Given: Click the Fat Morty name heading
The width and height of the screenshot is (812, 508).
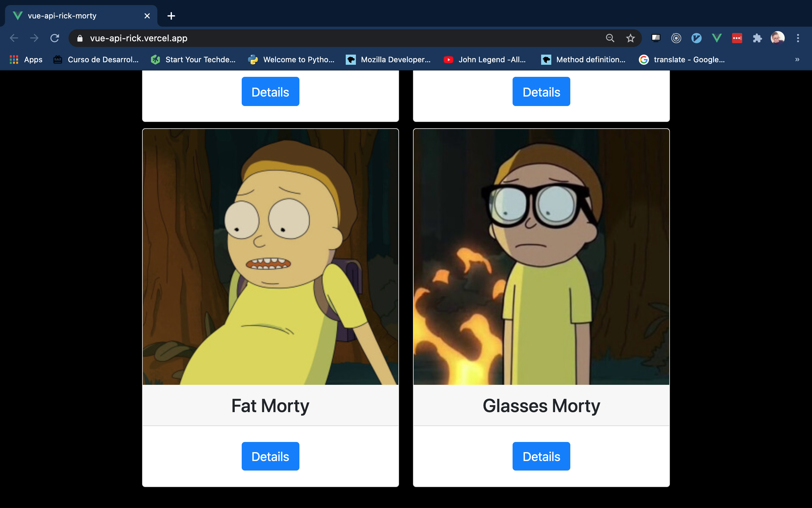Looking at the screenshot, I should 270,405.
